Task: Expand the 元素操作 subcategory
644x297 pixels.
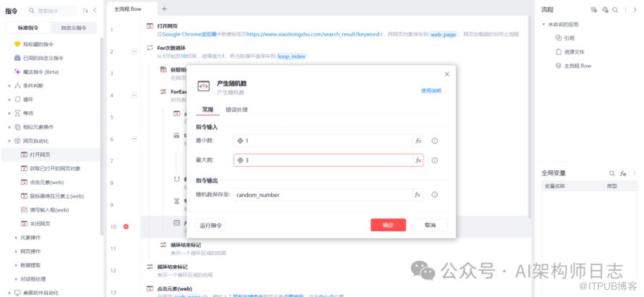Action: click(x=16, y=238)
